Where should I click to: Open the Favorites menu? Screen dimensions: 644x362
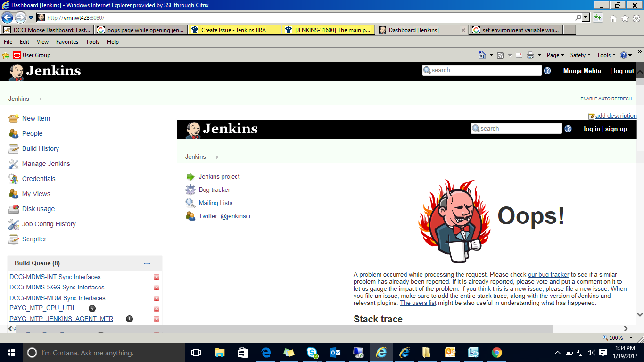tap(67, 42)
